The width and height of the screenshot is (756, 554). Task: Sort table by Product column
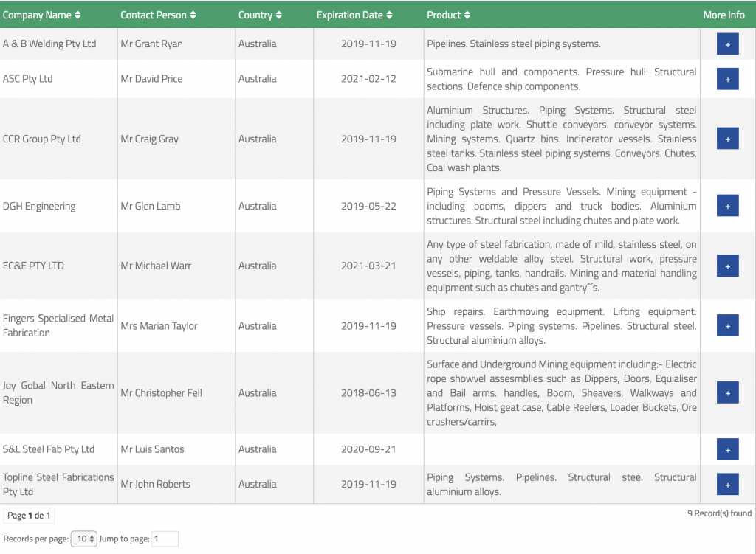click(448, 15)
